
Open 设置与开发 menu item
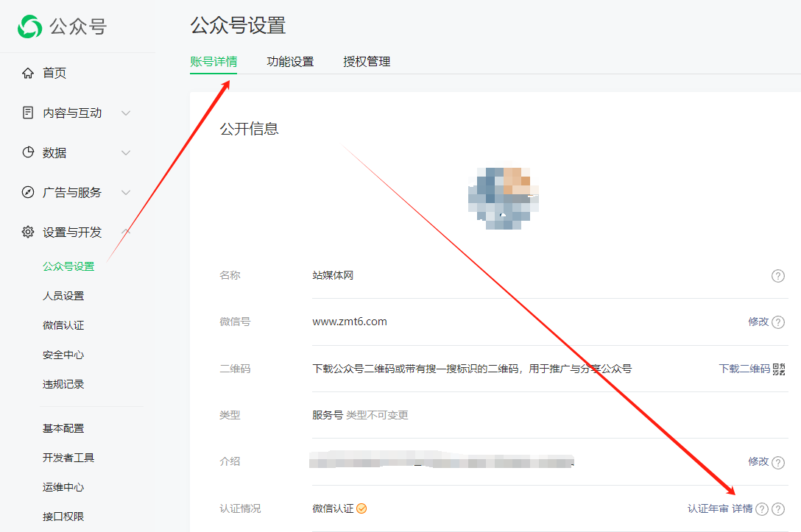pyautogui.click(x=72, y=233)
